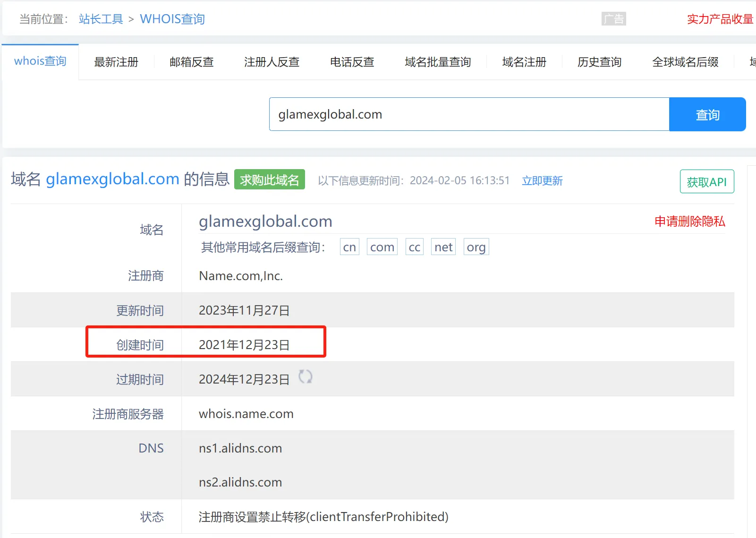The width and height of the screenshot is (756, 538).
Task: Click the blue 查询 search button
Action: [707, 114]
